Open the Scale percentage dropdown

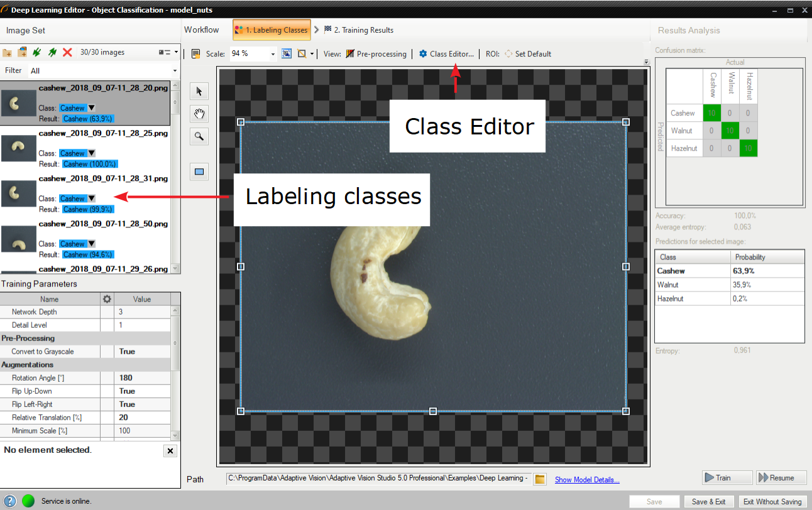coord(273,54)
